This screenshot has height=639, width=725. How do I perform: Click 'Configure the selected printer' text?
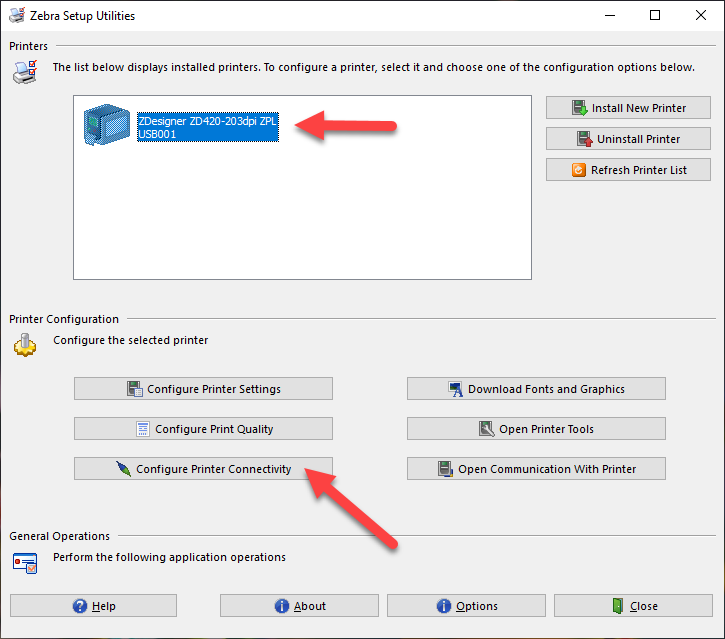point(130,340)
